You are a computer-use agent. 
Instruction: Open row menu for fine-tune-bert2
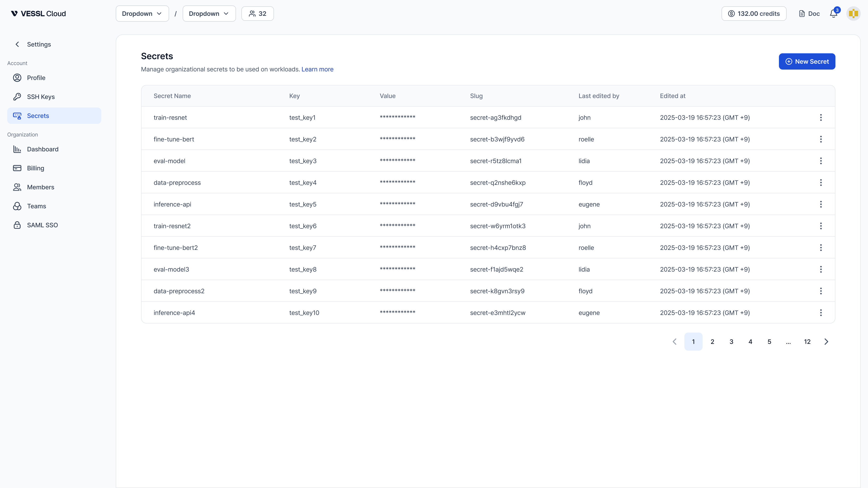pyautogui.click(x=821, y=248)
